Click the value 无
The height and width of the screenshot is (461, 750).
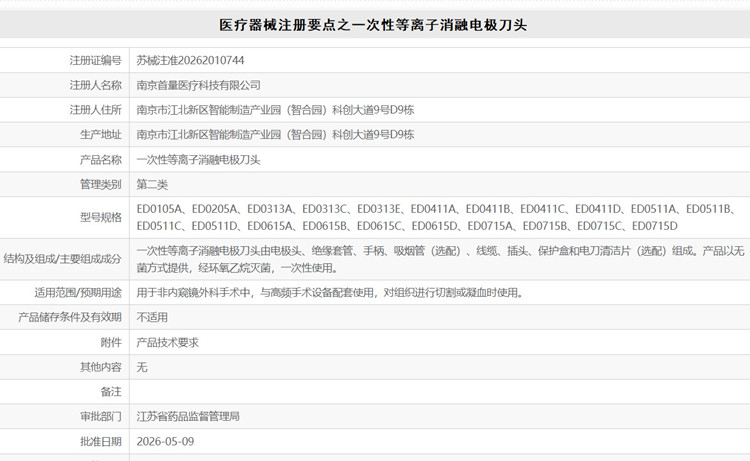[142, 367]
